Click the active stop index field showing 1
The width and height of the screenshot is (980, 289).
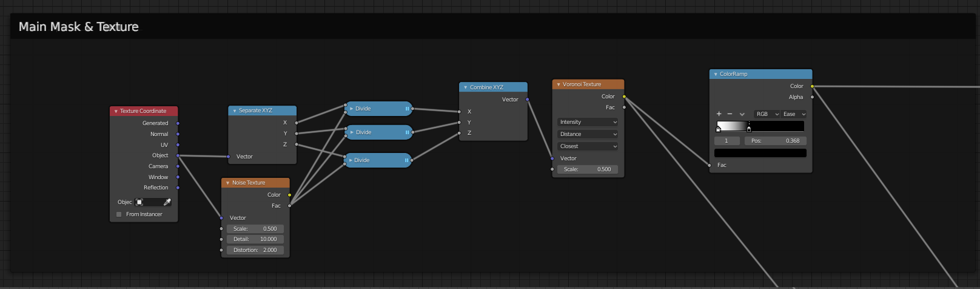pos(727,141)
